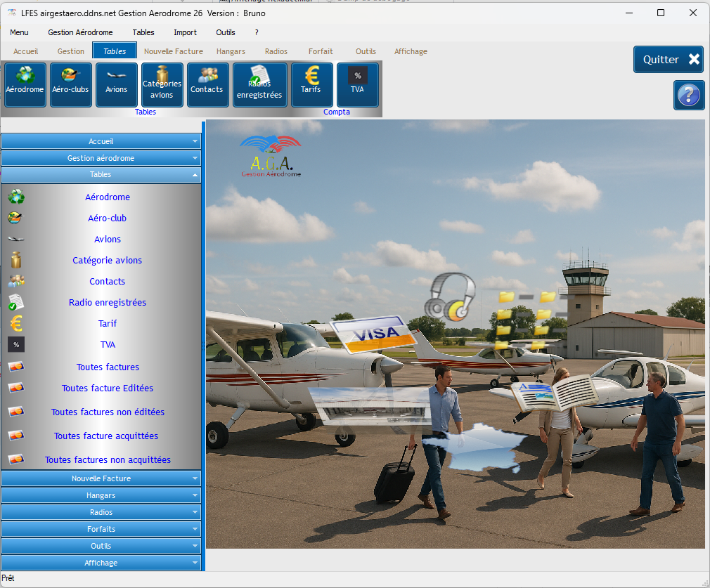Collapse the Tables sidebar section

(x=101, y=174)
